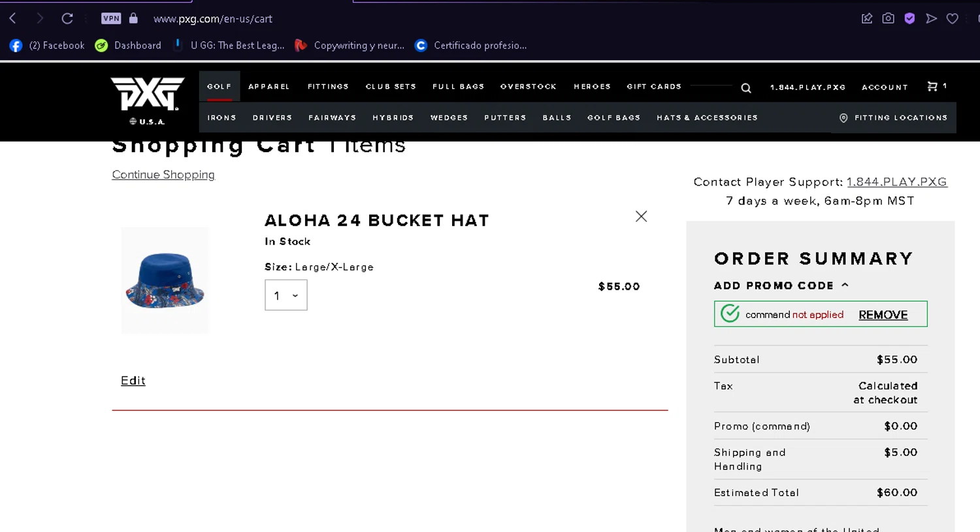
Task: Click the PXG logo
Action: [x=148, y=94]
